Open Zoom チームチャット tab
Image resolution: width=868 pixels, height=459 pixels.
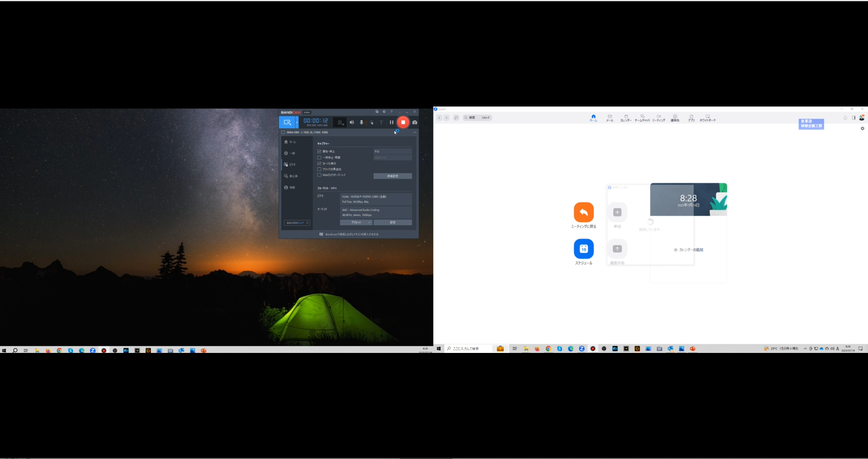[642, 118]
